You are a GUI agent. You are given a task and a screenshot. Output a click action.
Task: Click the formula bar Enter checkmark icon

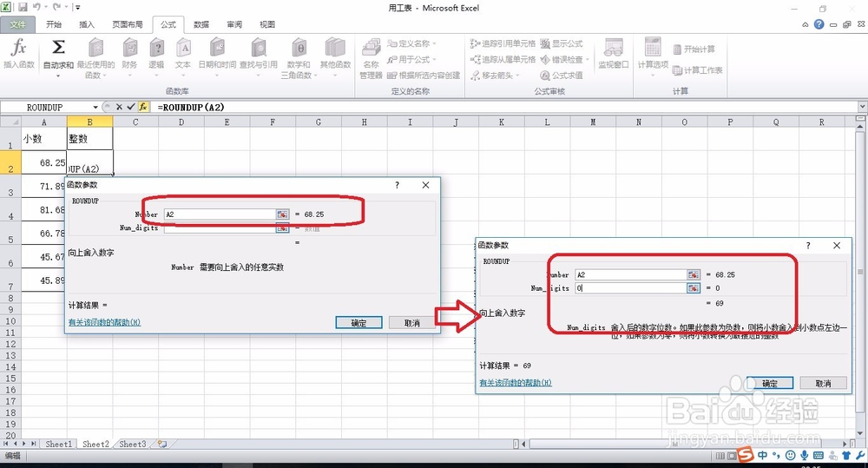click(x=131, y=107)
